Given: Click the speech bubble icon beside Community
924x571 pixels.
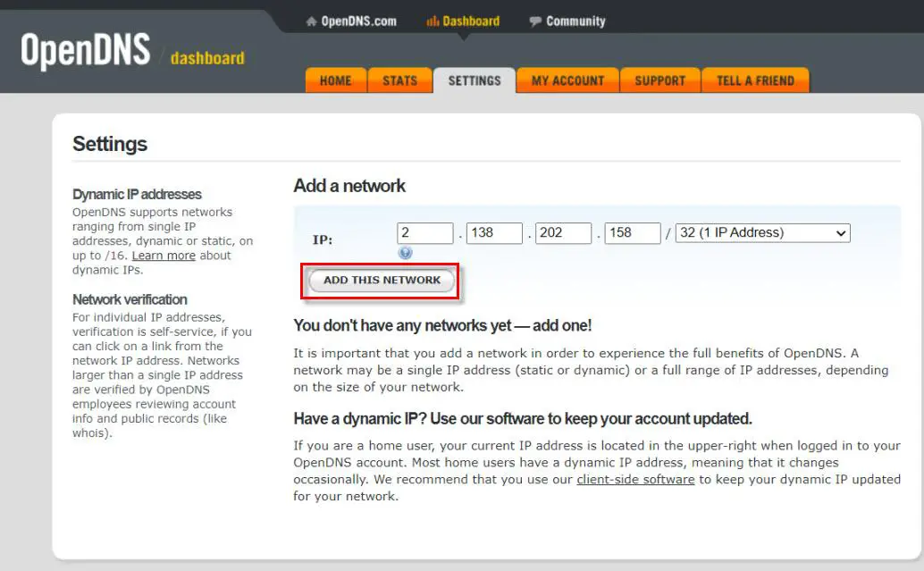Looking at the screenshot, I should [535, 21].
